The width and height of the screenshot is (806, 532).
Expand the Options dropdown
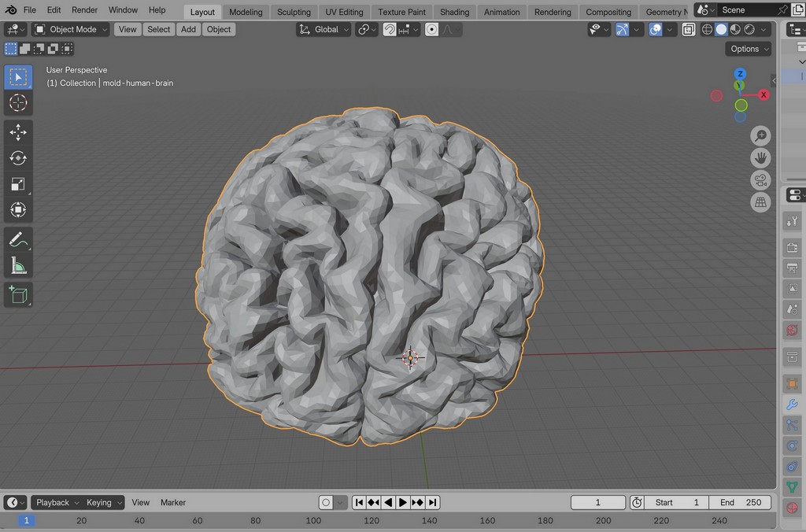click(x=749, y=49)
